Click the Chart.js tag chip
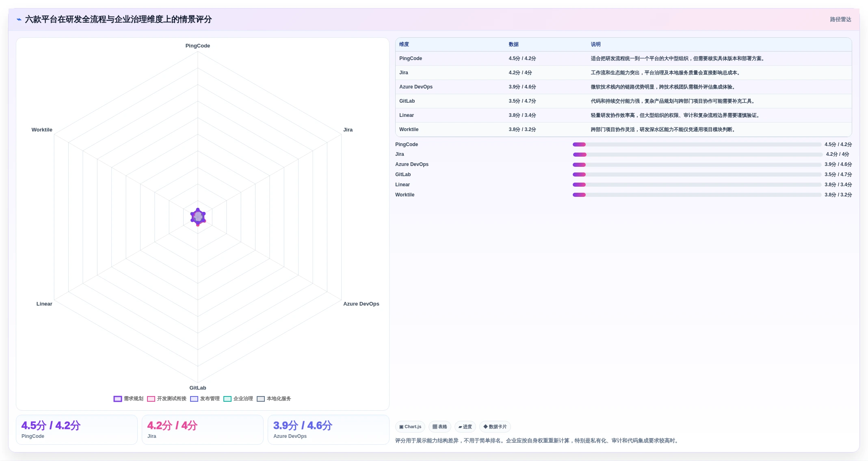 pyautogui.click(x=410, y=427)
